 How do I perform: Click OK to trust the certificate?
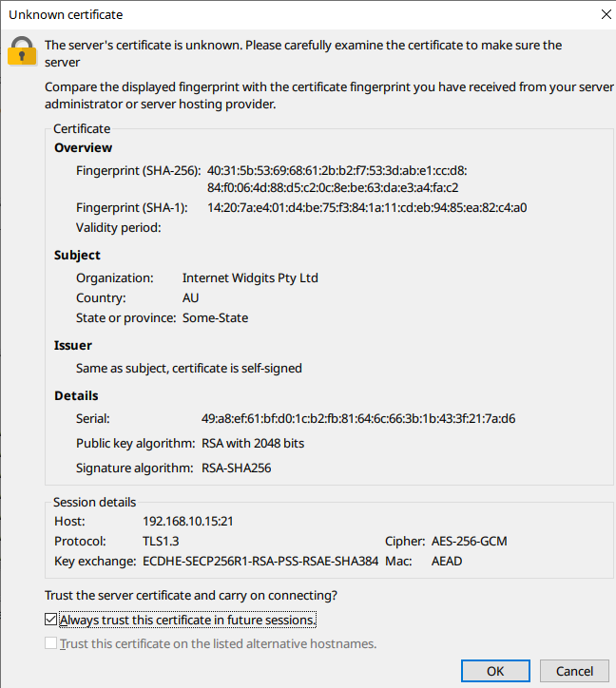(x=495, y=671)
